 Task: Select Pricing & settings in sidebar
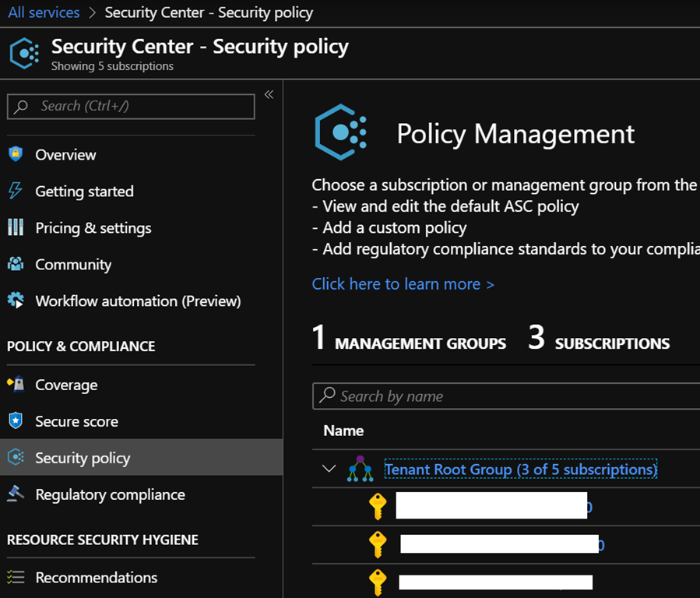pos(93,227)
